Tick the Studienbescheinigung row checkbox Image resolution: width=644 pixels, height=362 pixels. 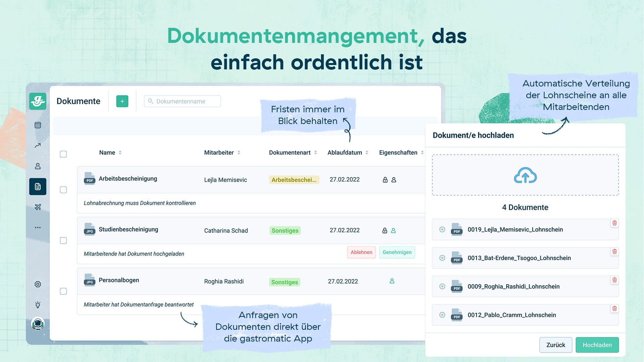[x=63, y=241]
